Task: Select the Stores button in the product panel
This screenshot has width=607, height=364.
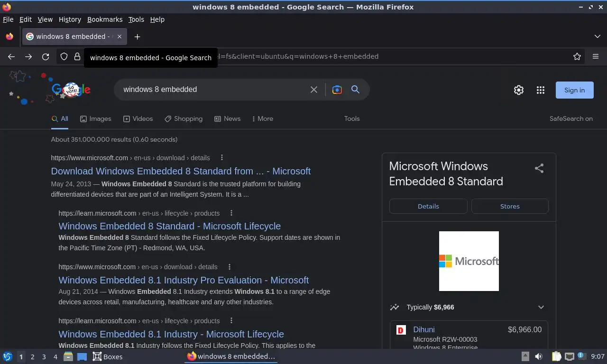Action: [510, 206]
